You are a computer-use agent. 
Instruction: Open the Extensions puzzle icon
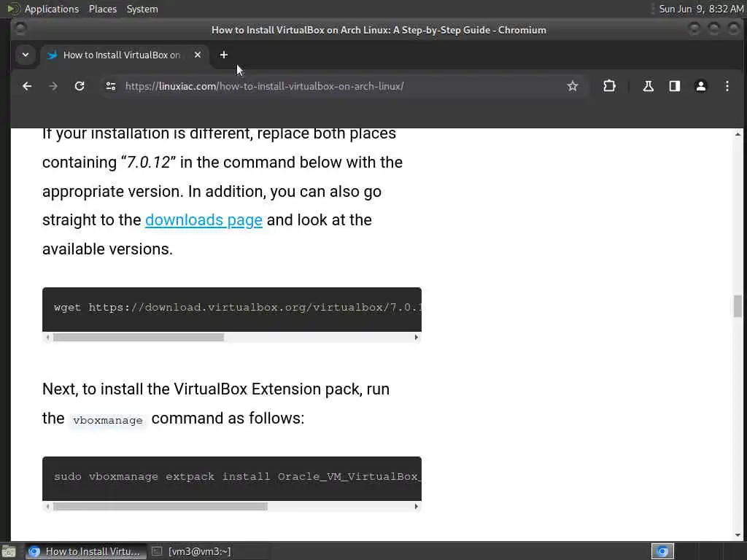click(609, 86)
